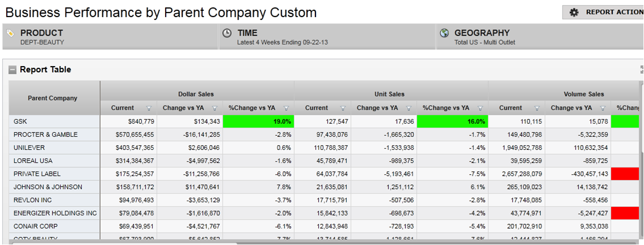This screenshot has height=245, width=644.
Task: Click the Report Actions gear icon
Action: pyautogui.click(x=574, y=12)
